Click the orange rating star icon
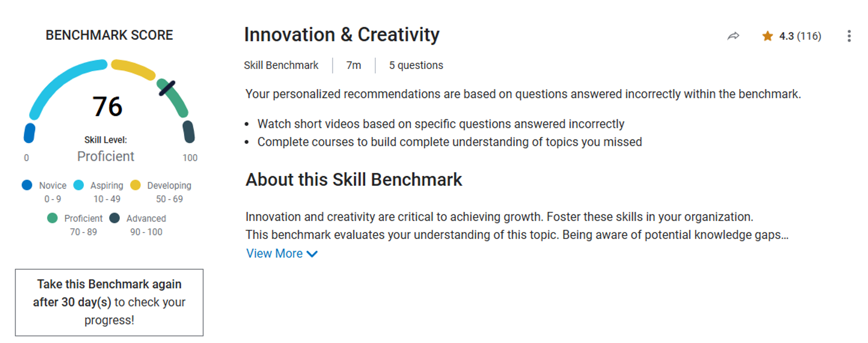868x343 pixels. pyautogui.click(x=768, y=36)
